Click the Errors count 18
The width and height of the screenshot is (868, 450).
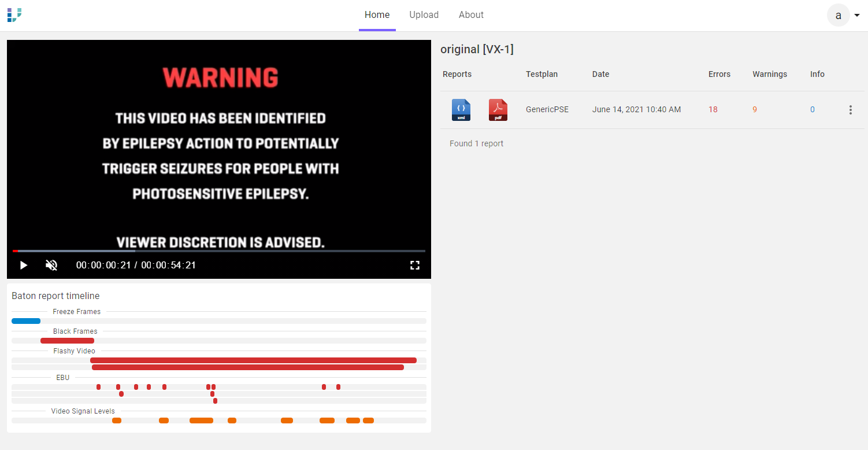pyautogui.click(x=713, y=109)
